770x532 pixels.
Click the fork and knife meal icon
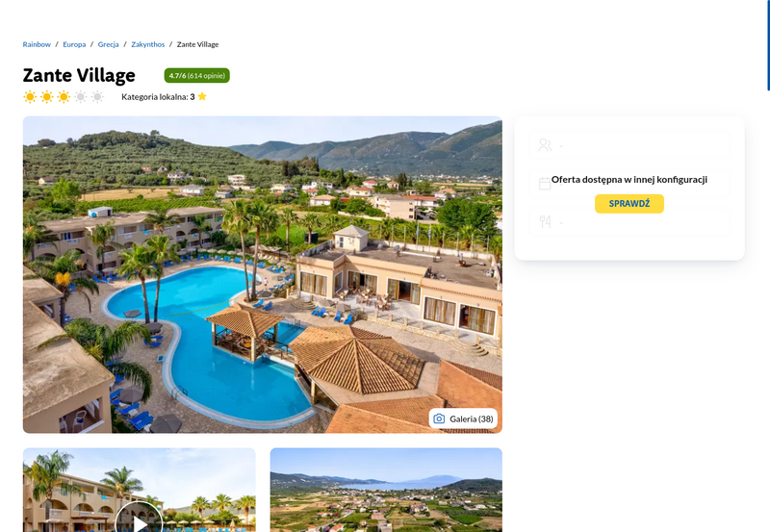[x=545, y=222]
